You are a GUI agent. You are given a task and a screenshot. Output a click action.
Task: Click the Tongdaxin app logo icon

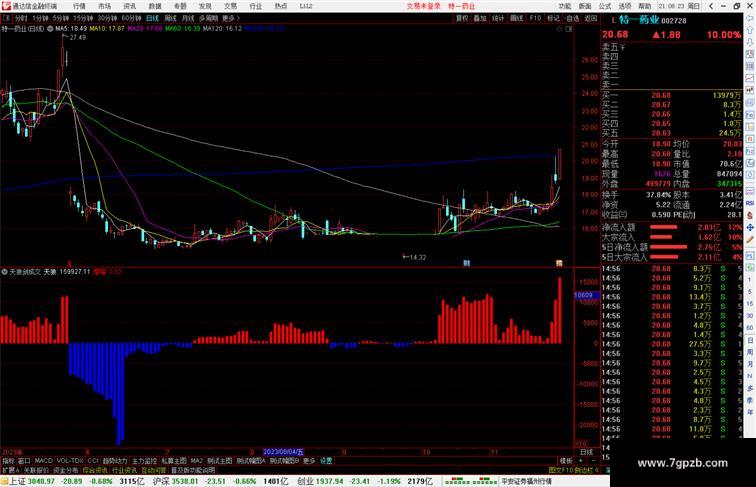coord(5,6)
